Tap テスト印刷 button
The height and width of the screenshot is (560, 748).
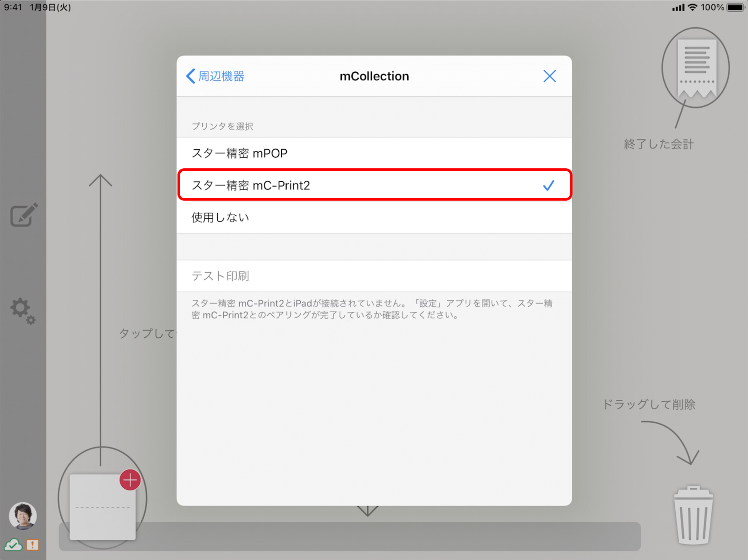tap(374, 276)
